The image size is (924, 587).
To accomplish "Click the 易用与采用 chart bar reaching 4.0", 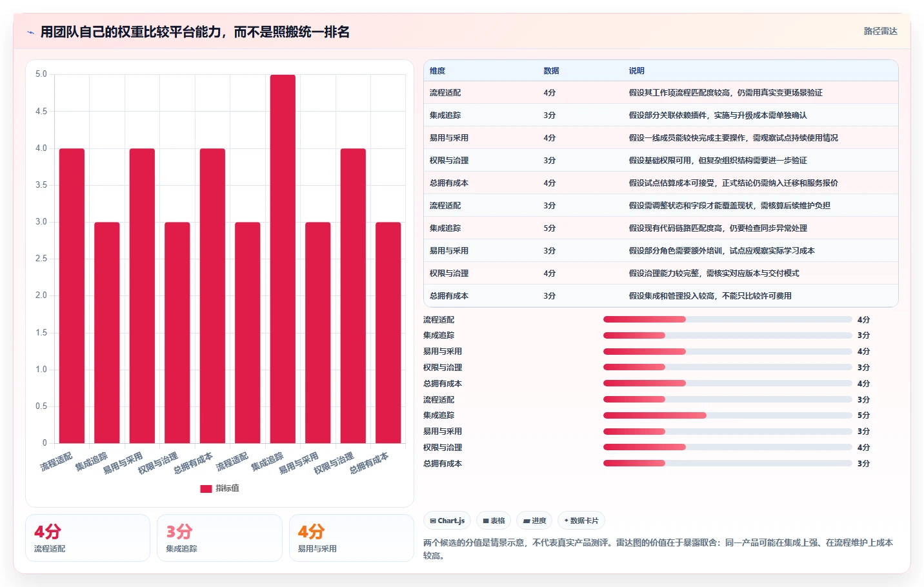I will [142, 296].
